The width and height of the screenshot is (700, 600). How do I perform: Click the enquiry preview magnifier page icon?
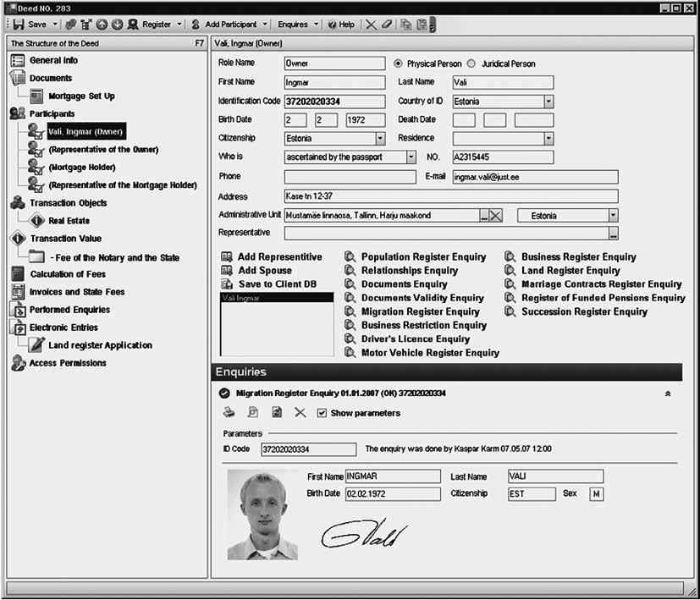(x=253, y=412)
